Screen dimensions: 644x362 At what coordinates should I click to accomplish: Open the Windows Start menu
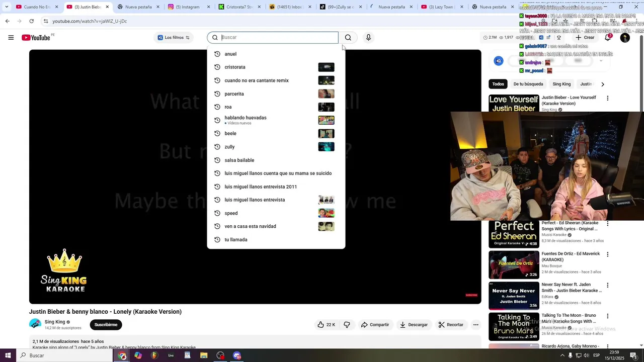point(8,355)
